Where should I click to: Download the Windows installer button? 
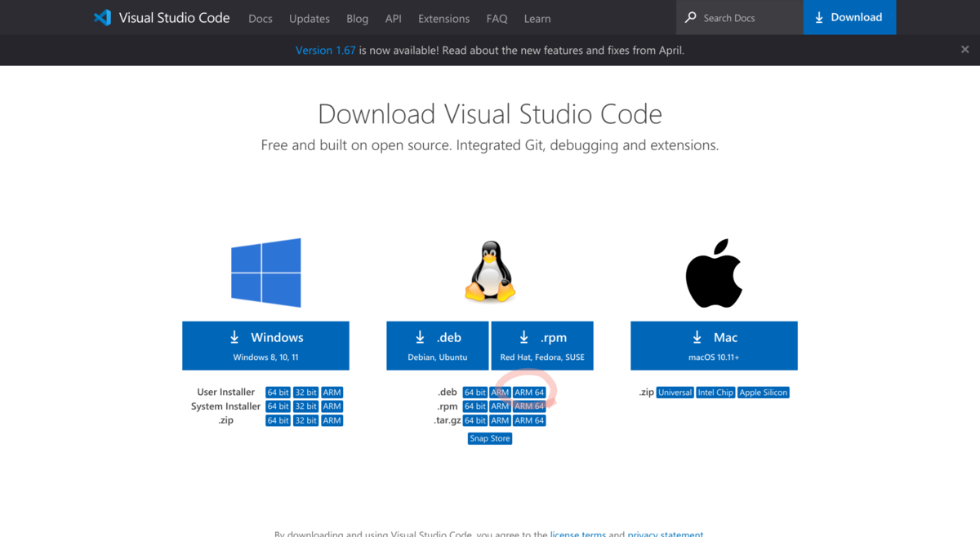point(265,345)
